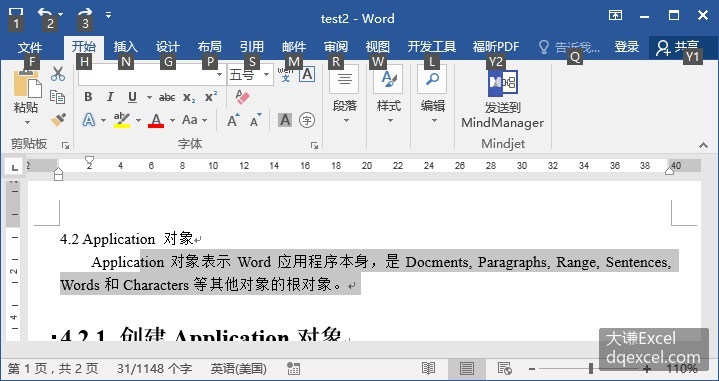The image size is (719, 381).
Task: Expand the 编辑 editing group
Action: (x=432, y=95)
